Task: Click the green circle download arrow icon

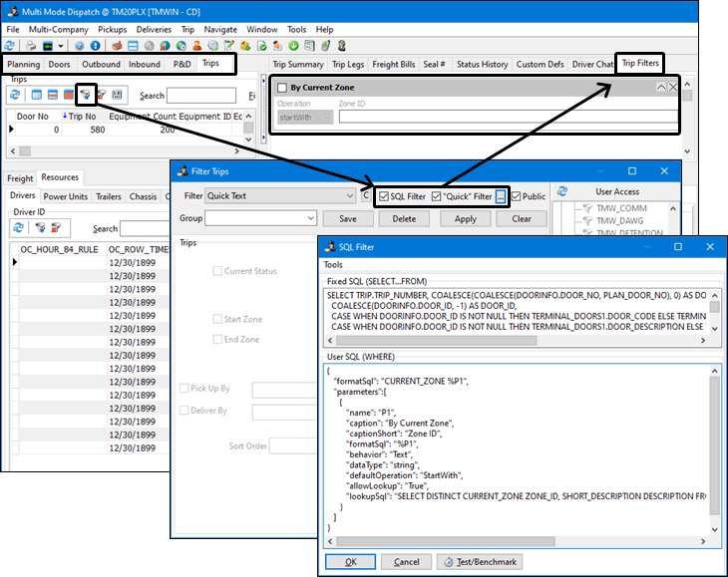Action: pos(293,46)
